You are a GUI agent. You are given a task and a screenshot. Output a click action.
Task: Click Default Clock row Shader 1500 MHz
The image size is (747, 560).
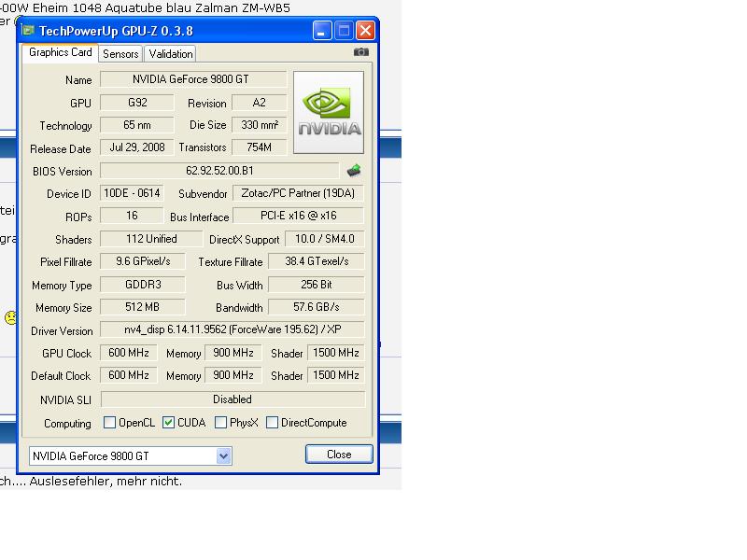click(x=336, y=375)
